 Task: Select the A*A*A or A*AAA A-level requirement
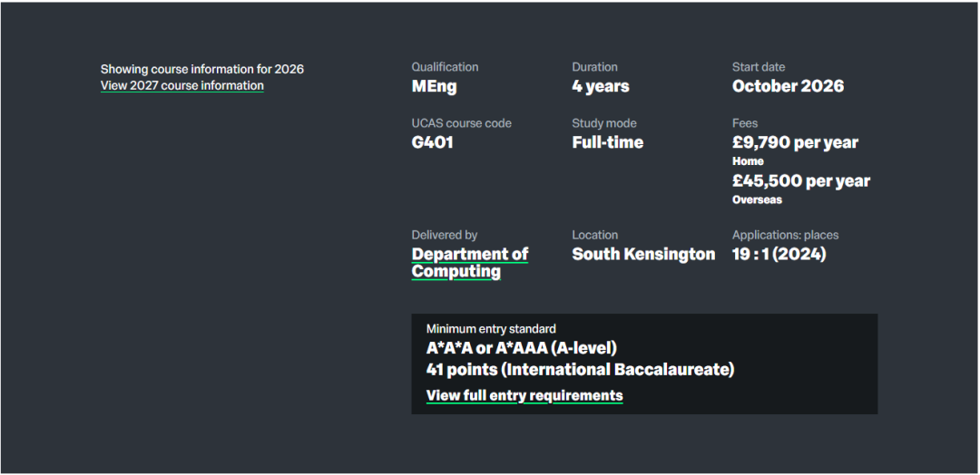pyautogui.click(x=521, y=349)
